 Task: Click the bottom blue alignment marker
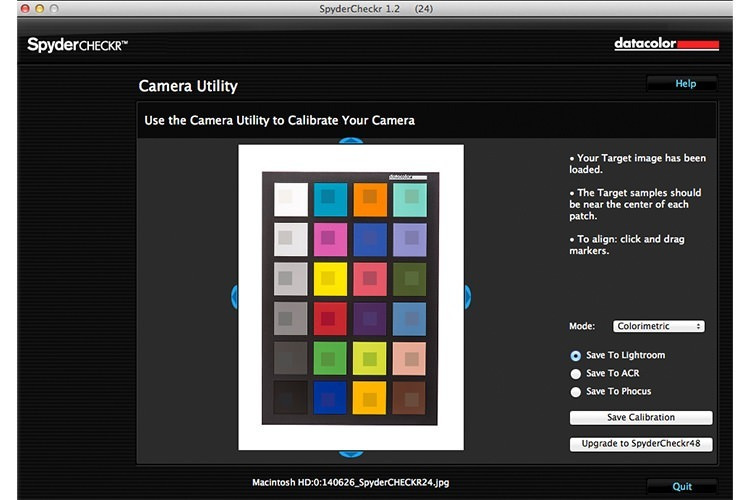(350, 453)
